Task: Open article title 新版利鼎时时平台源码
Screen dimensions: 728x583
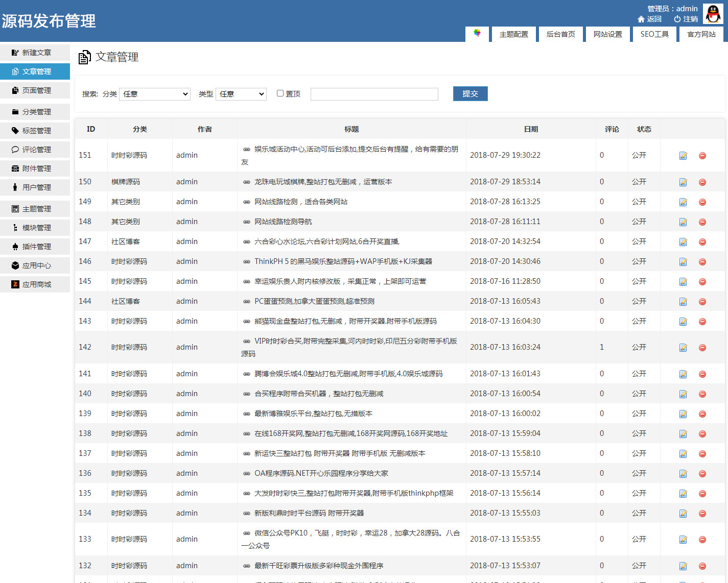Action: tap(309, 513)
